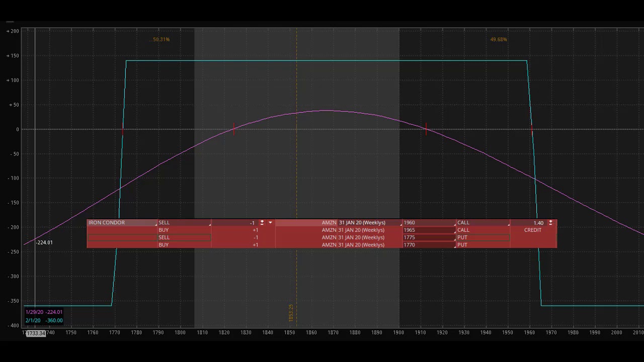Click the CREDIT label under the price
644x362 pixels.
click(x=533, y=230)
